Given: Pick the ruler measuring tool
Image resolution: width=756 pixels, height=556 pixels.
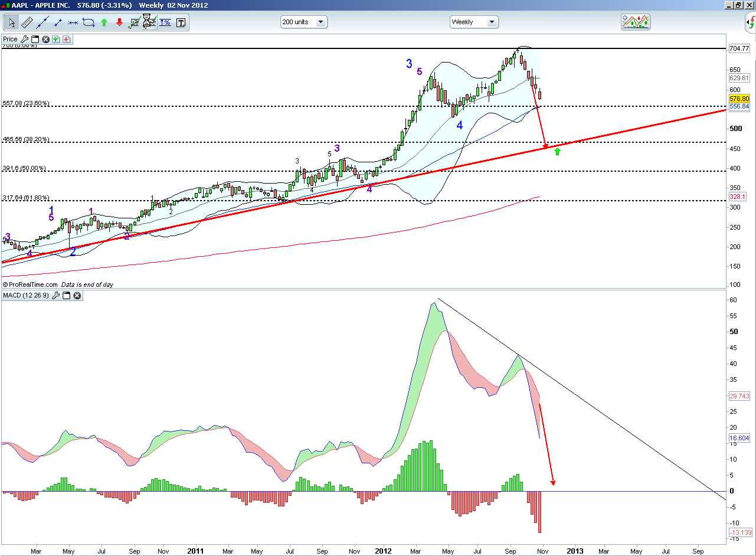Looking at the screenshot, I should pos(27,23).
